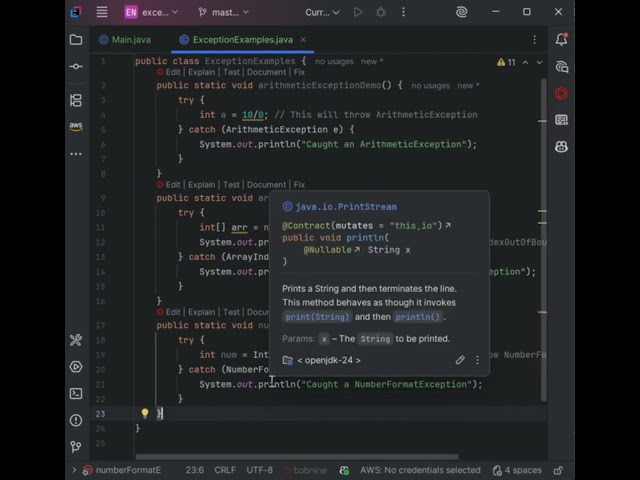
Task: Run the current configuration
Action: click(x=358, y=12)
